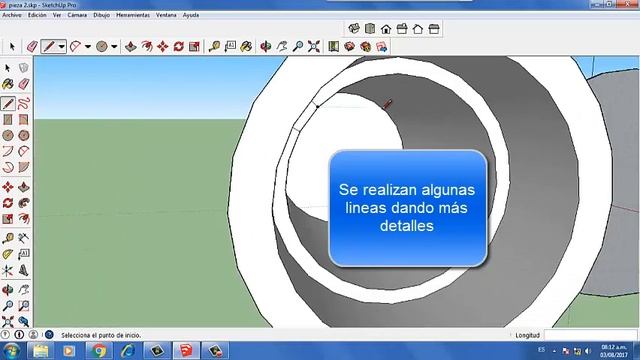The image size is (640, 360).
Task: Select the Line pencil tool in the top toolbar
Action: pyautogui.click(x=49, y=47)
